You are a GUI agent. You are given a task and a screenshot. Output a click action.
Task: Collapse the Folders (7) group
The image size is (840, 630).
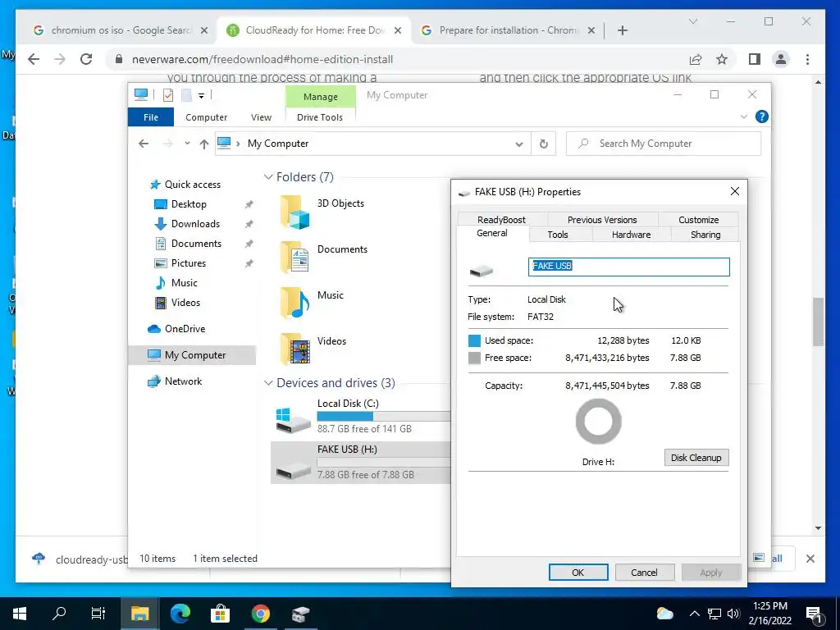pyautogui.click(x=268, y=177)
